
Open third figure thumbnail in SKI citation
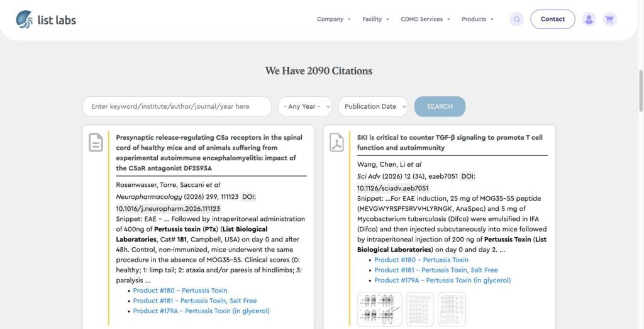pos(452,309)
